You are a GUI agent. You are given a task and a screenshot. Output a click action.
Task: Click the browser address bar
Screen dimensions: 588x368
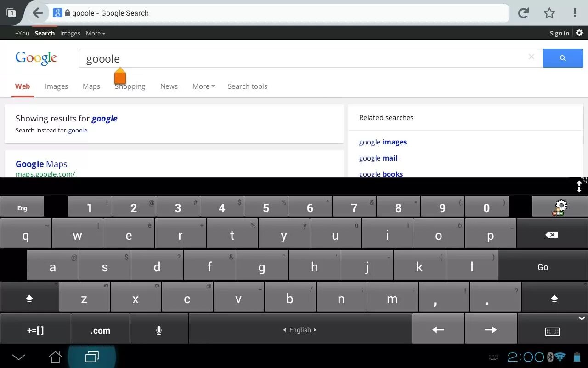pos(279,13)
